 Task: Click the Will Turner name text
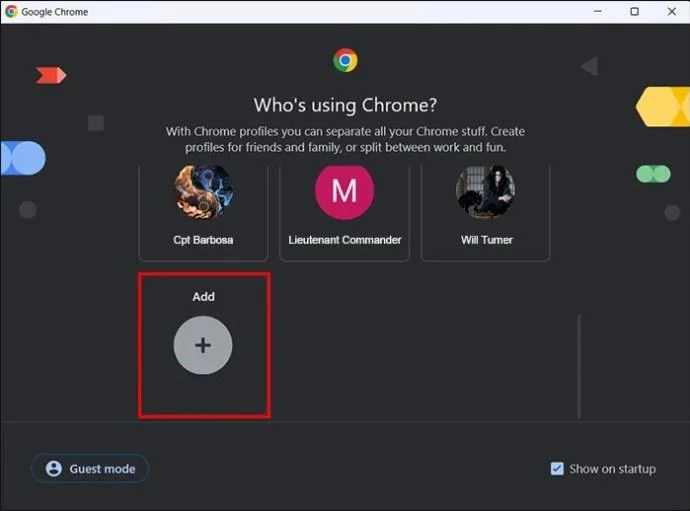click(487, 240)
